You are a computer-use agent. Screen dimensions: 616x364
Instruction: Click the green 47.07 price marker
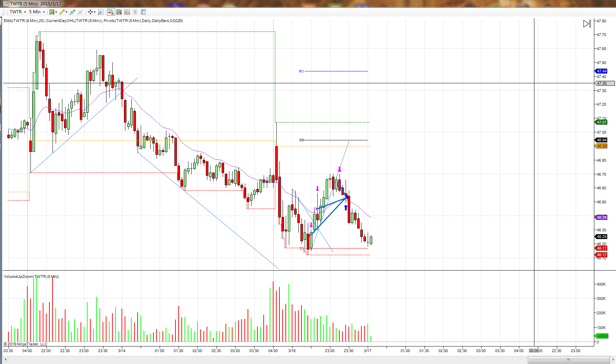pyautogui.click(x=602, y=122)
